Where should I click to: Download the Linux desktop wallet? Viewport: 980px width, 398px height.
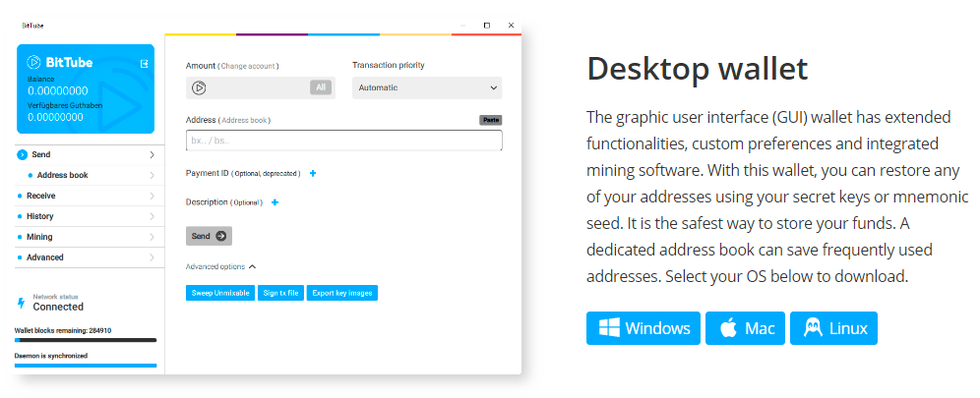833,328
